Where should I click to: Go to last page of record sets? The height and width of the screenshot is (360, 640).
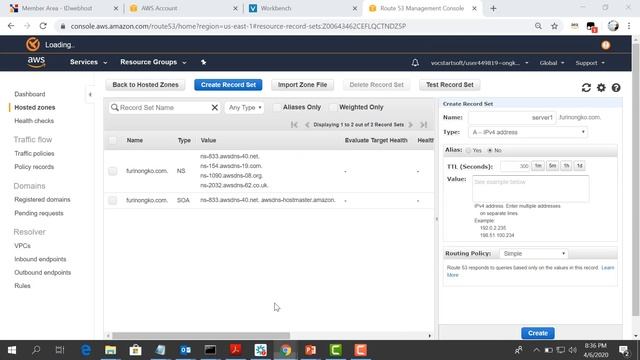(424, 124)
